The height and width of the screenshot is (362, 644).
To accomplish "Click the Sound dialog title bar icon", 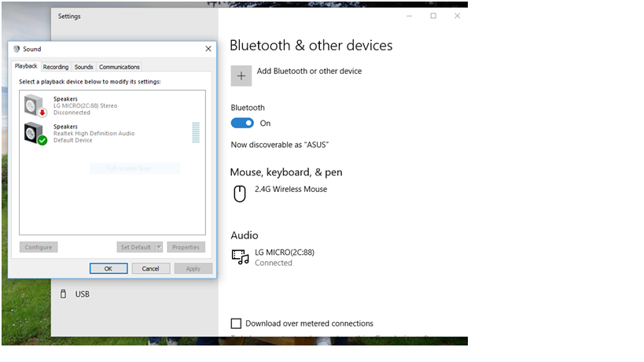I will click(17, 49).
